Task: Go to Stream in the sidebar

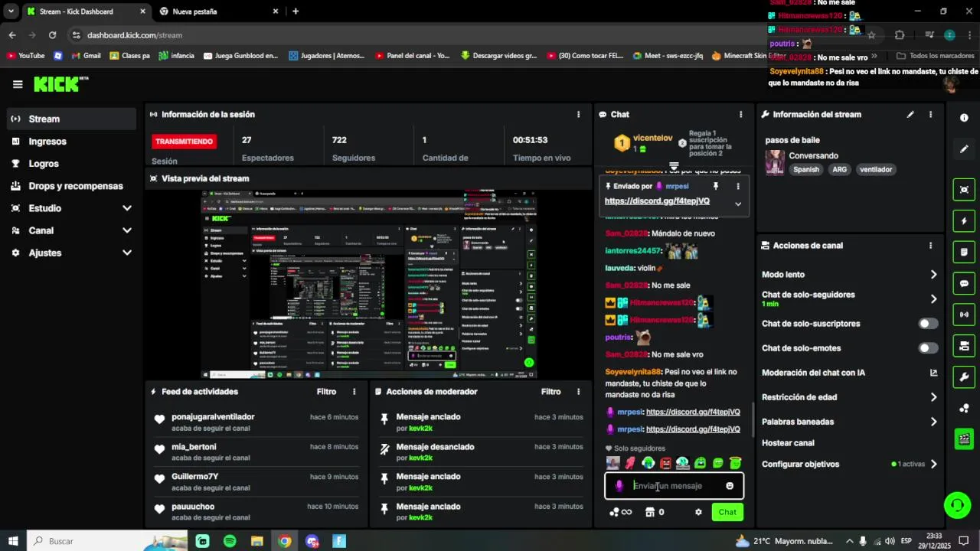Action: (71, 119)
